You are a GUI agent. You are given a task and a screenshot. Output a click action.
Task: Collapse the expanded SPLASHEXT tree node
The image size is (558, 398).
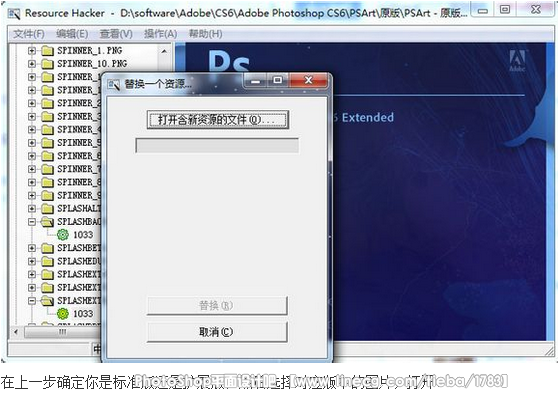pos(32,301)
